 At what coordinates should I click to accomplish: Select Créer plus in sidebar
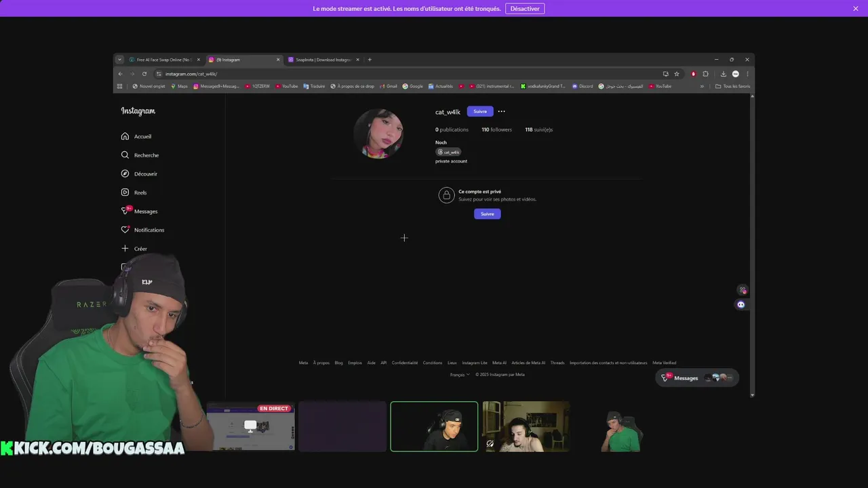tap(134, 249)
